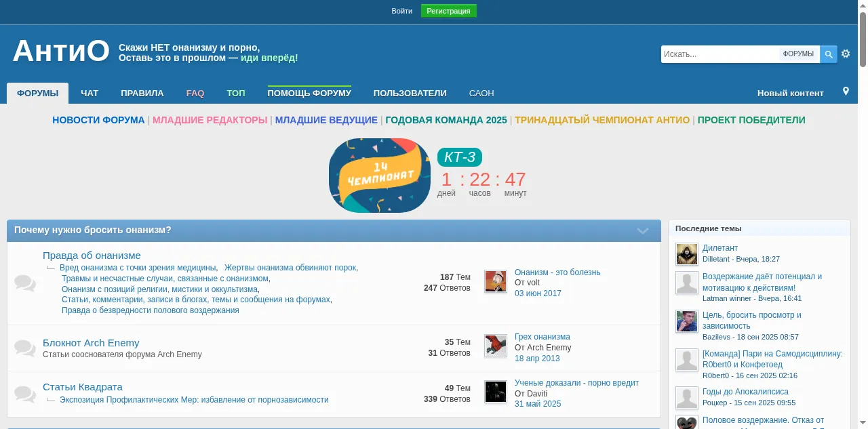Open ТРИНАДЦАТЫЙ ЧЕМПИОНАТ АНТИО link
This screenshot has width=868, height=429.
(602, 120)
